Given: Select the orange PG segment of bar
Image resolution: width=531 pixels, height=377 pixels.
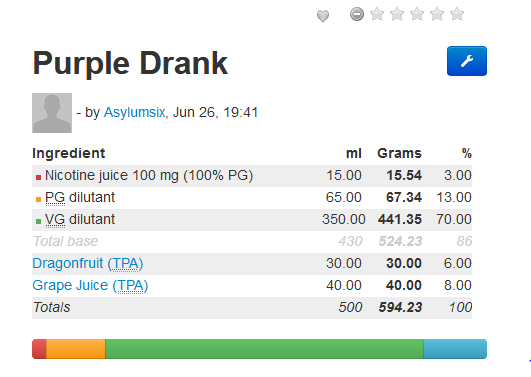Looking at the screenshot, I should 76,349.
